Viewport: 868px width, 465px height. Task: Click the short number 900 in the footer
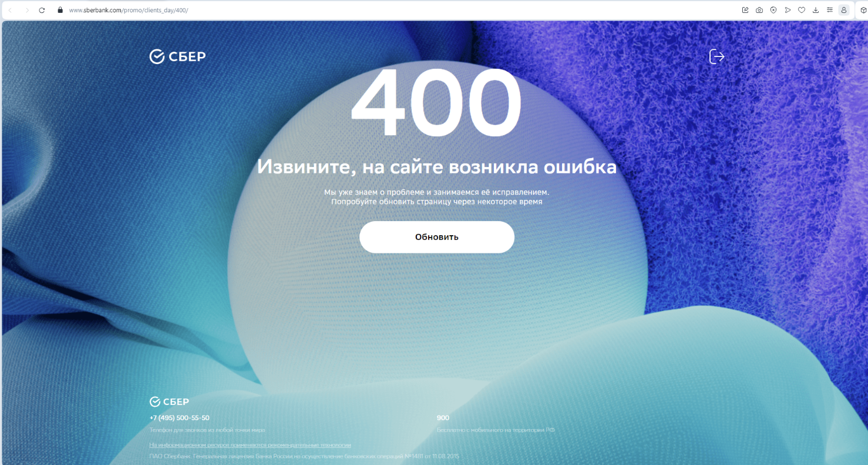(443, 418)
